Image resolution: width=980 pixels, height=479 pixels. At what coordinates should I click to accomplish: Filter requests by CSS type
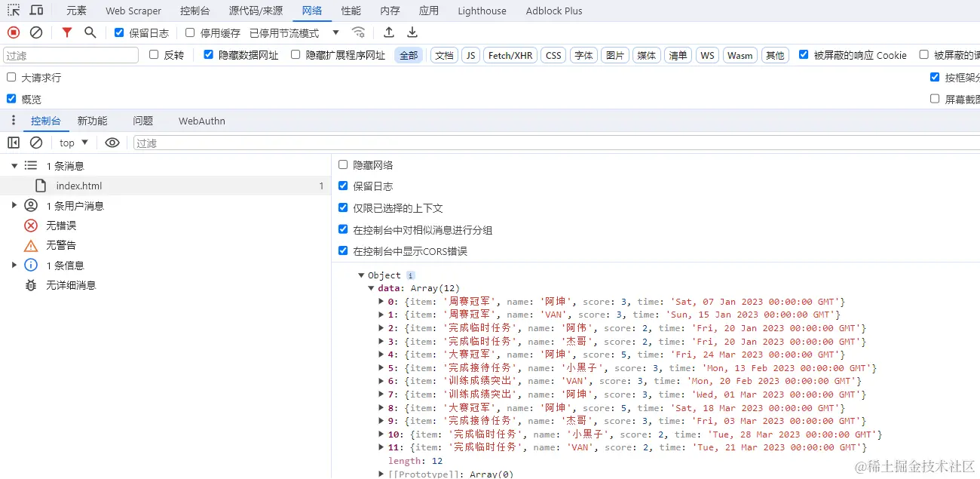click(553, 55)
